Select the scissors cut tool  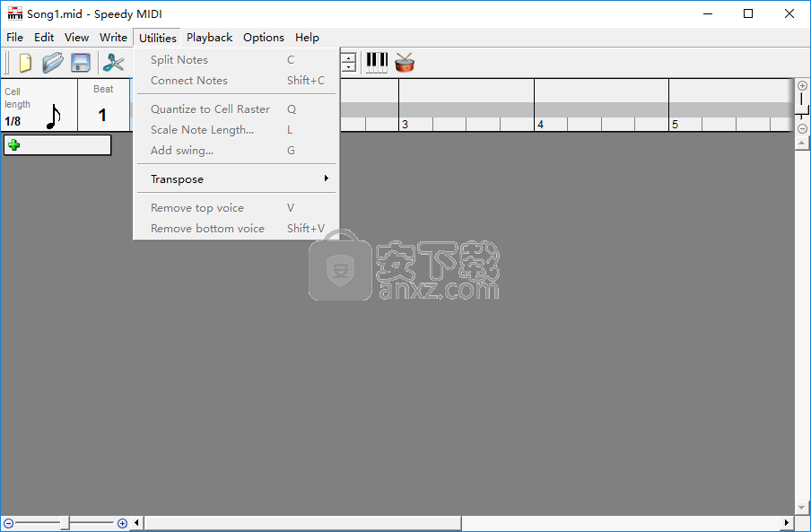click(x=113, y=63)
